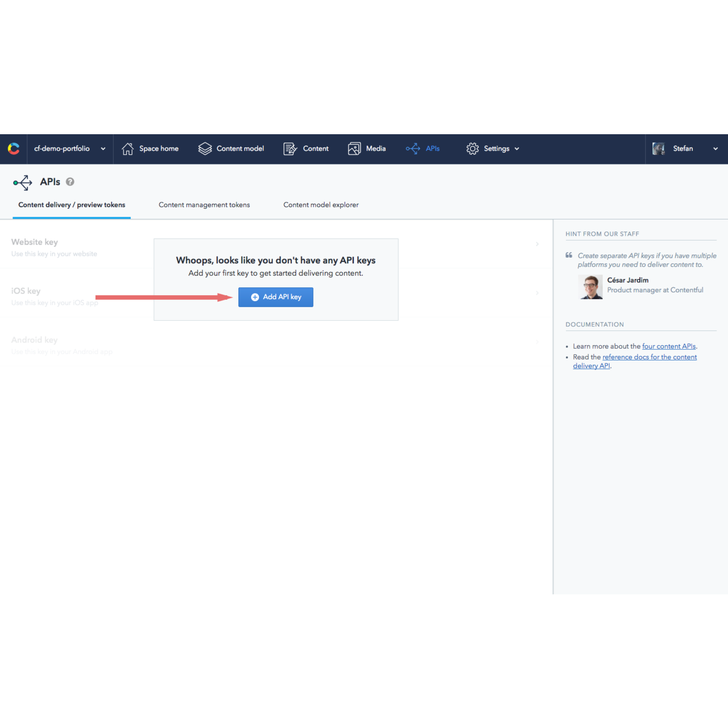Click the Space home house icon
728x728 pixels.
coord(127,149)
